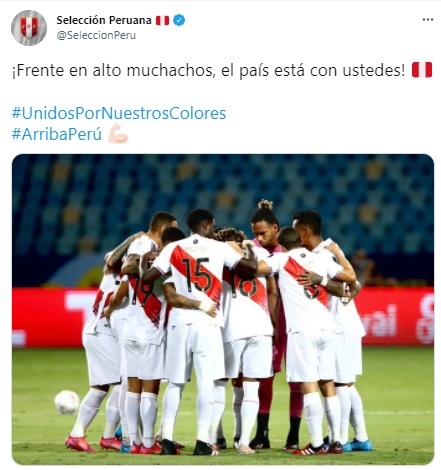Open the Selección Peruana profile avatar

29,28
